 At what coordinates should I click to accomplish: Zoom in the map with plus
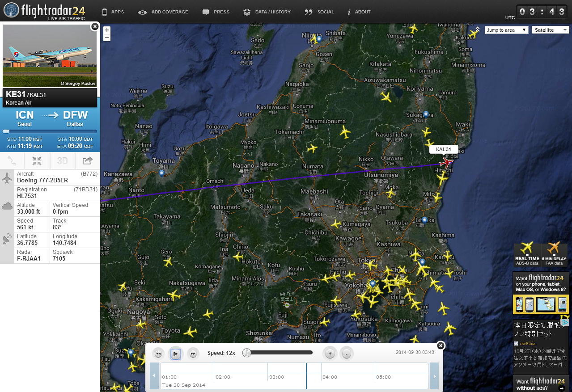coord(107,30)
